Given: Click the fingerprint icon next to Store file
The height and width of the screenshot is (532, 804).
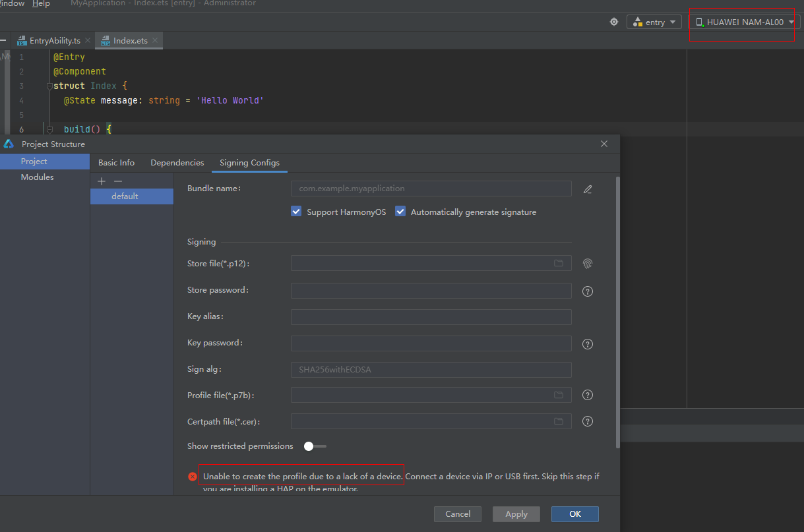Looking at the screenshot, I should pyautogui.click(x=588, y=264).
